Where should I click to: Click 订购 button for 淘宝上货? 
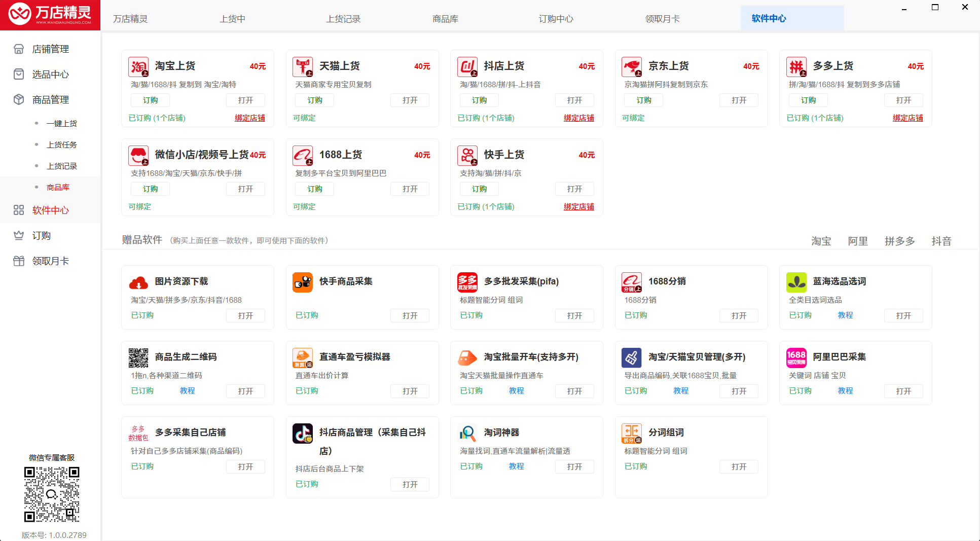point(150,100)
